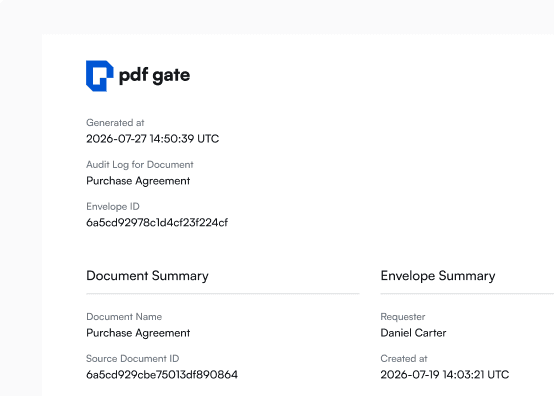The image size is (554, 396).
Task: Select created timestamp '2026-07-19 14:03:21 UTC'
Action: (445, 375)
